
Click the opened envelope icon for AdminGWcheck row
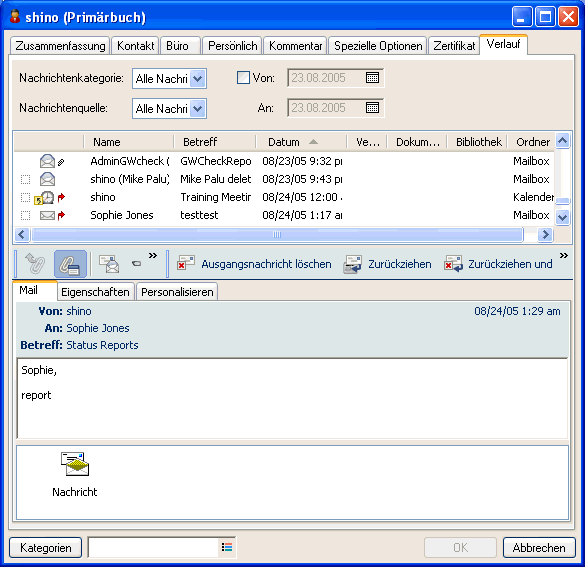point(47,161)
